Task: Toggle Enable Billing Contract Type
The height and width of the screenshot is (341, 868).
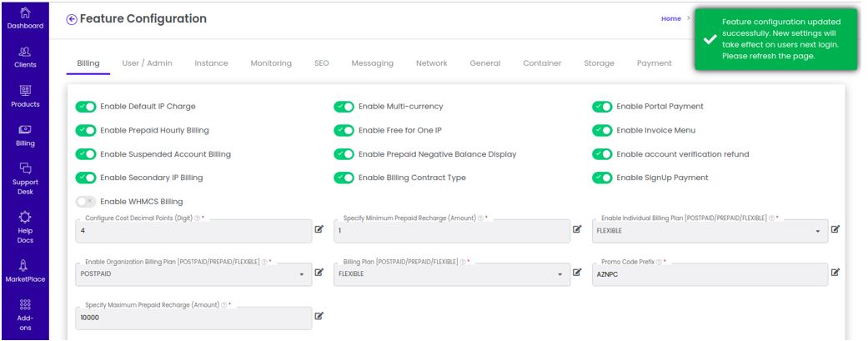Action: 344,178
